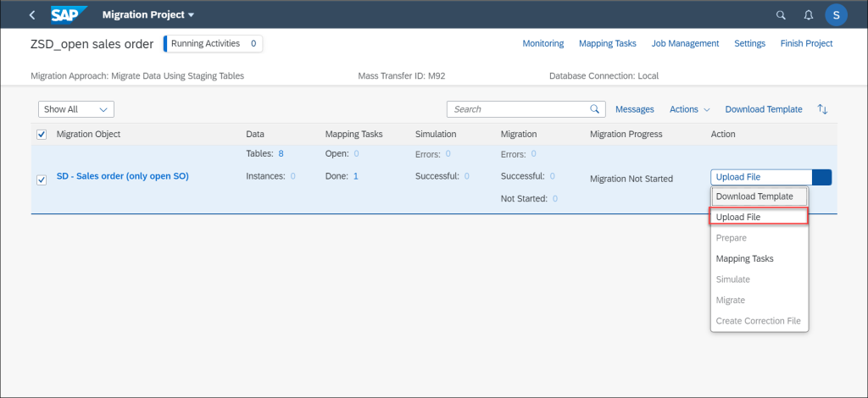868x398 pixels.
Task: Select Create Correction File in the action menu
Action: [x=759, y=321]
